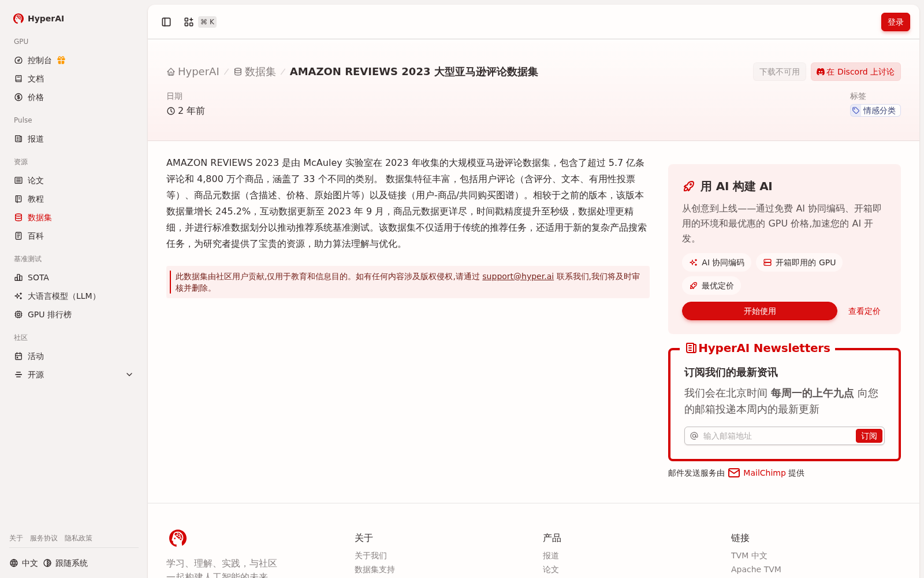
Task: Switch theme via 跟随系统 selector
Action: (x=65, y=563)
